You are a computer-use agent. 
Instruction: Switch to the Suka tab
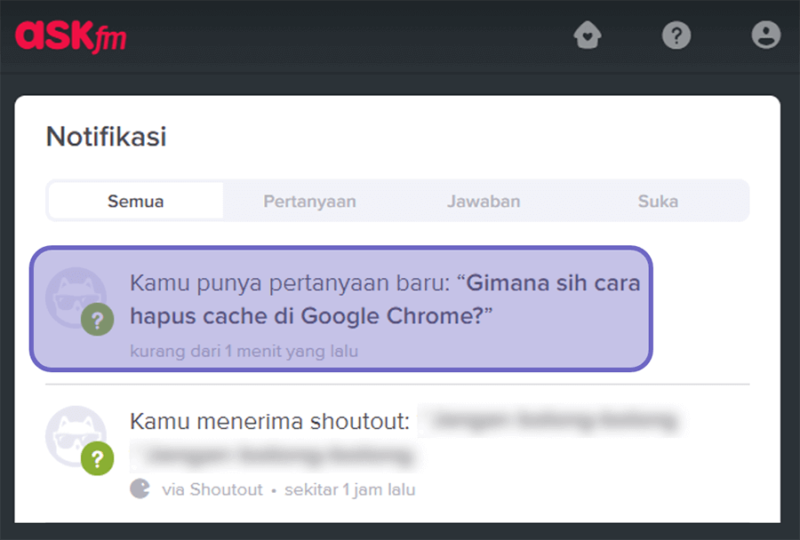(658, 201)
